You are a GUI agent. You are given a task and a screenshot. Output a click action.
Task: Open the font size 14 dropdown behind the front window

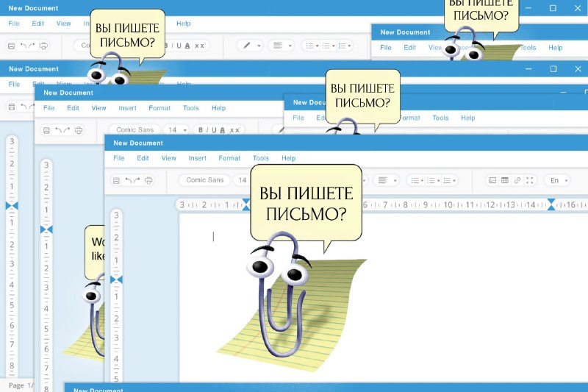point(177,129)
